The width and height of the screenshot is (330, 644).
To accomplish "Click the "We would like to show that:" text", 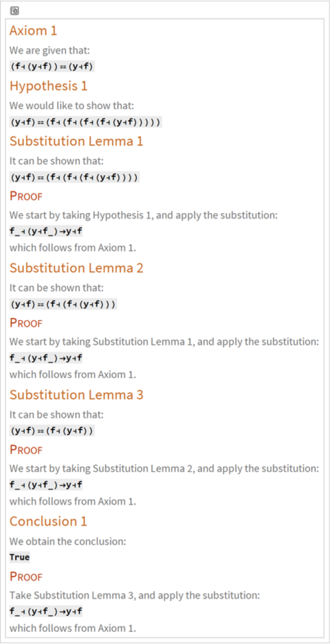I will [x=72, y=106].
